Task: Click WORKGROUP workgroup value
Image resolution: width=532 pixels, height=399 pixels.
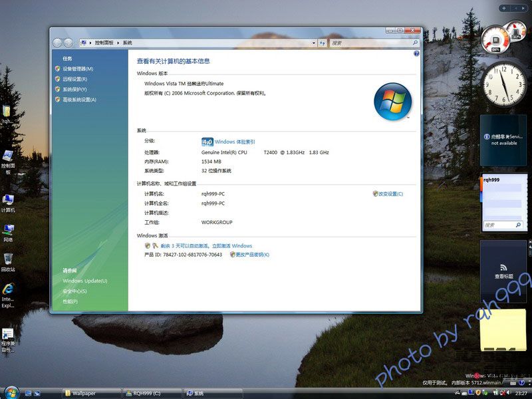Action: (x=217, y=223)
